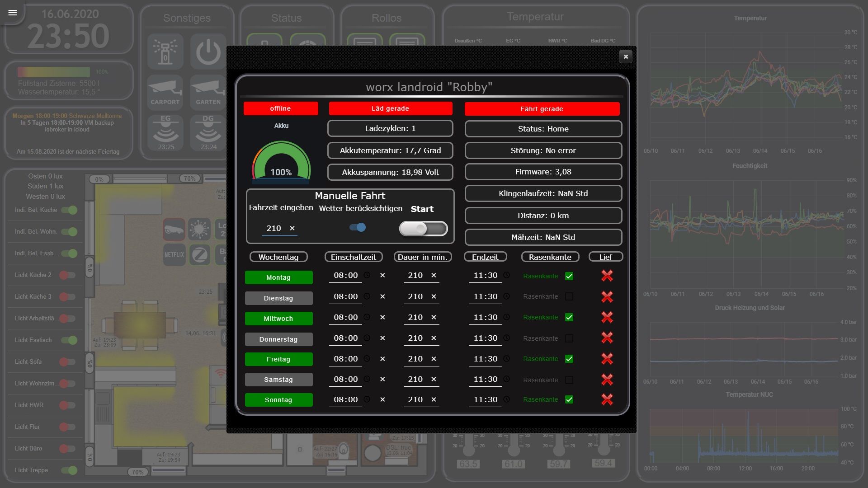Click Akkuspannung: 18,98 Volt field

(x=390, y=172)
